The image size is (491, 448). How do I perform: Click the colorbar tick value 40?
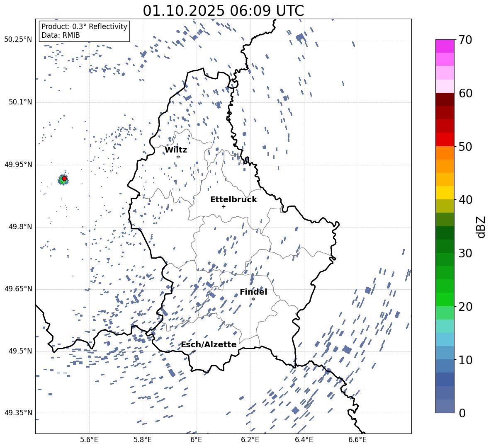pyautogui.click(x=465, y=200)
